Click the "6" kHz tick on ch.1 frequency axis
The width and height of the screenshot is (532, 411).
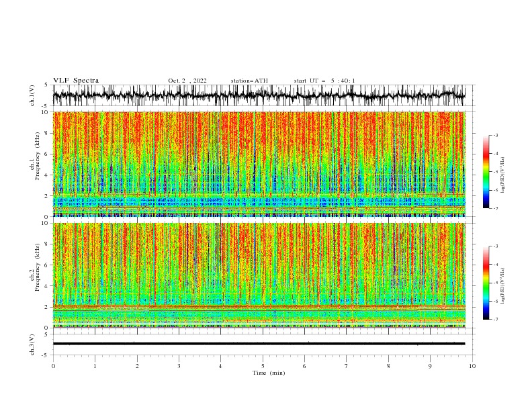click(47, 154)
